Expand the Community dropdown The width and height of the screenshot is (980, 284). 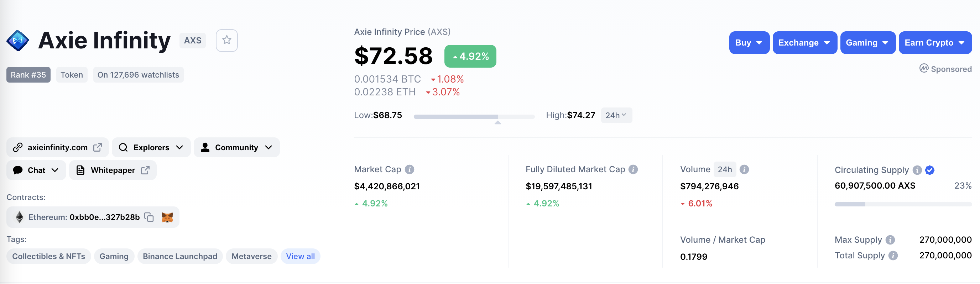[236, 147]
